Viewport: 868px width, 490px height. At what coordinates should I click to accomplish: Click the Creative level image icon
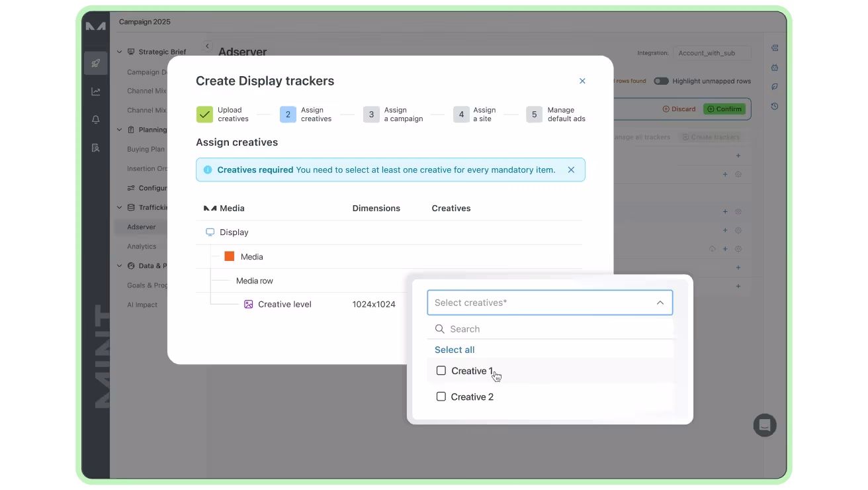249,304
